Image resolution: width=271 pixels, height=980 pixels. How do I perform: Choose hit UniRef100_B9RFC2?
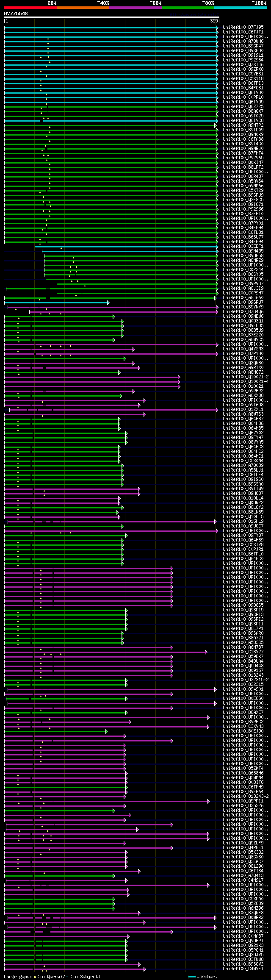point(243,722)
